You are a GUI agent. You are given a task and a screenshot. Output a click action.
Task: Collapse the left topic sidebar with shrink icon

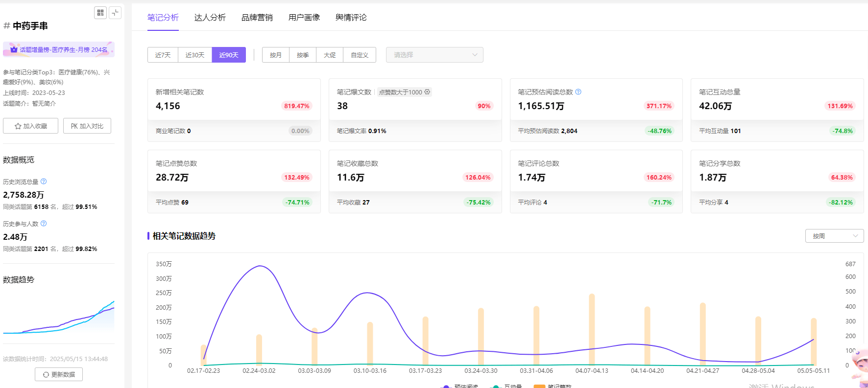tap(115, 13)
